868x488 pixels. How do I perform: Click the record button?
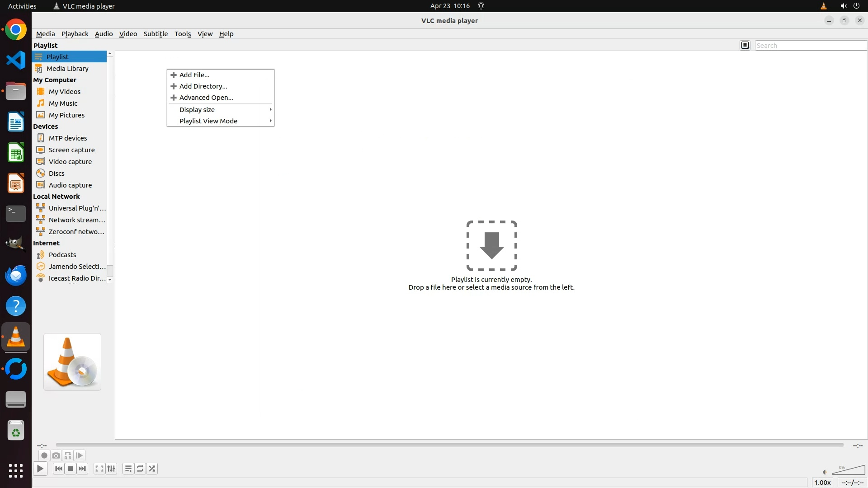[44, 455]
